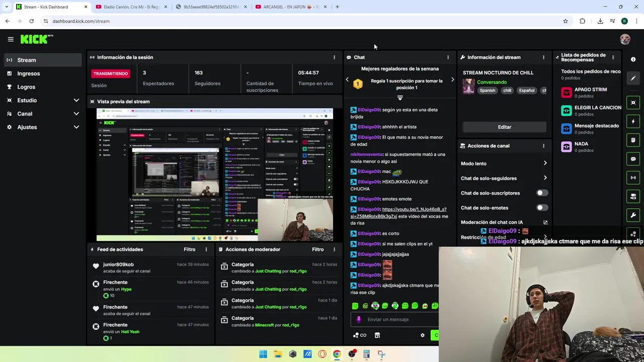This screenshot has height=362, width=644.
Task: Select Logros in left sidebar
Action: click(x=42, y=87)
